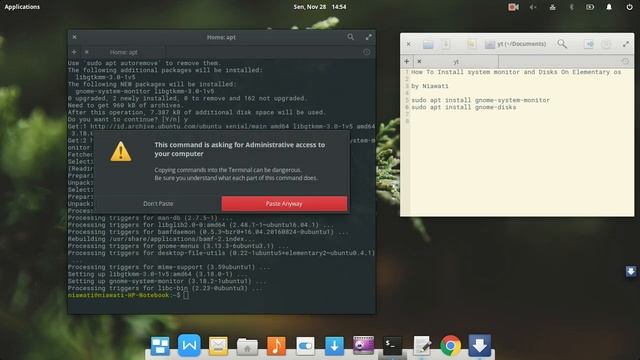Click the 'yt (~/Documents)' document title
This screenshot has height=360, width=640.
coord(521,44)
